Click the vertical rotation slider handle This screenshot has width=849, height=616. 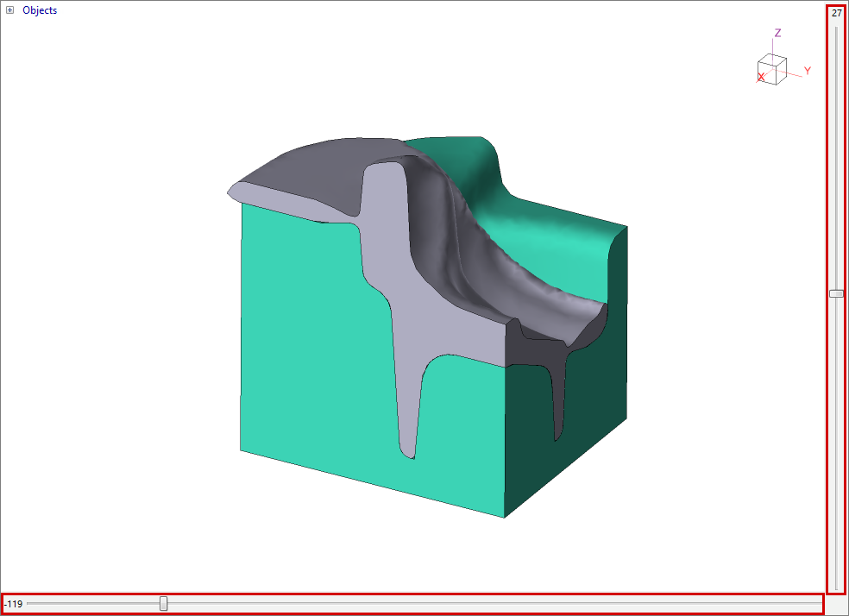836,293
